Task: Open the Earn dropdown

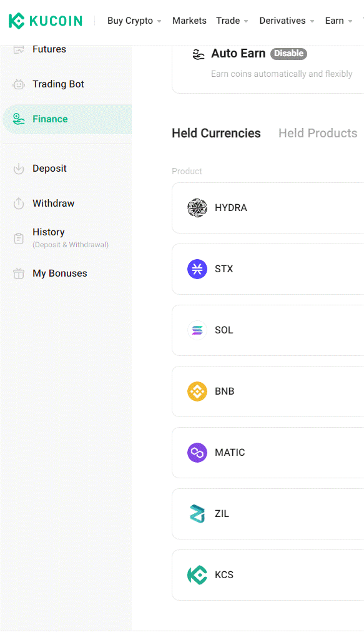Action: (338, 21)
